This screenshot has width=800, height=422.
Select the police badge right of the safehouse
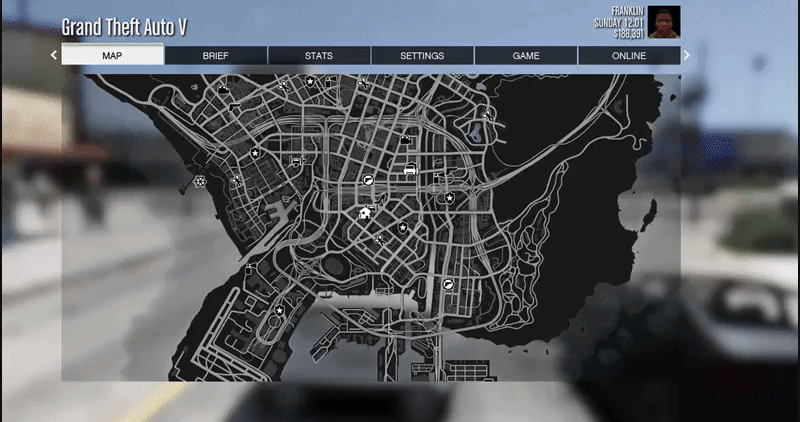coord(403,227)
